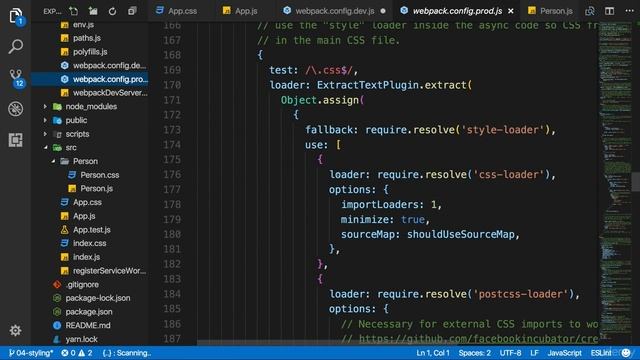Viewport: 640px width, 360px height.
Task: Open env.js in the file tree
Action: point(83,25)
